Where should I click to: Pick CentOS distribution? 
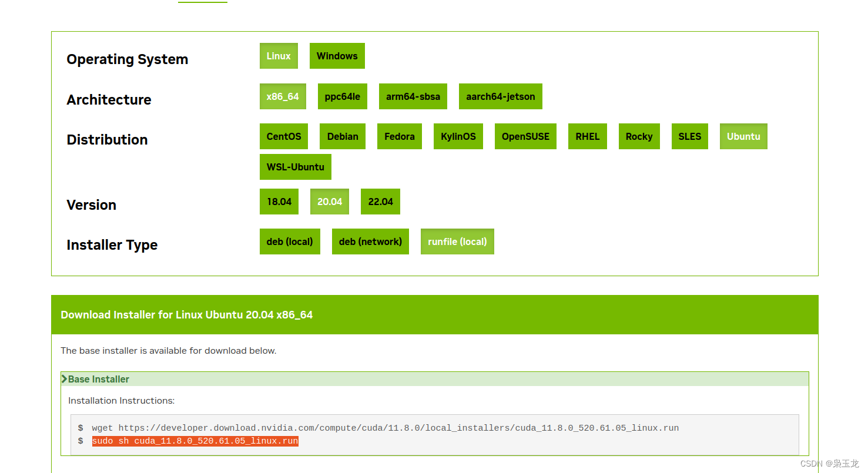[x=284, y=136]
